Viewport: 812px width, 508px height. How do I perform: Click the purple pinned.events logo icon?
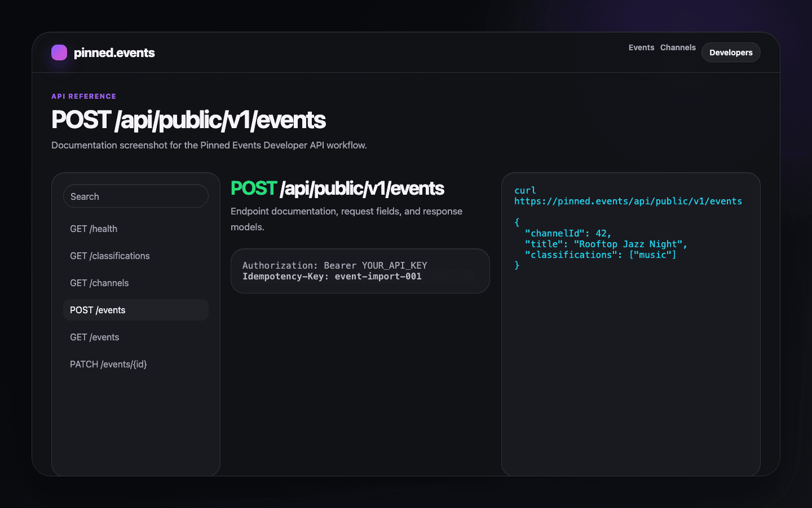coord(59,52)
